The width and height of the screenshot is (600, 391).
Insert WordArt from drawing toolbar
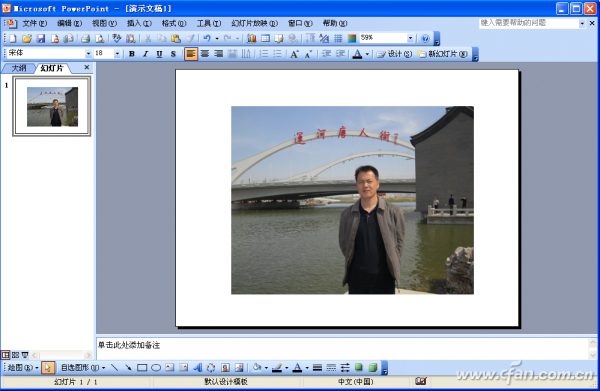coord(197,368)
